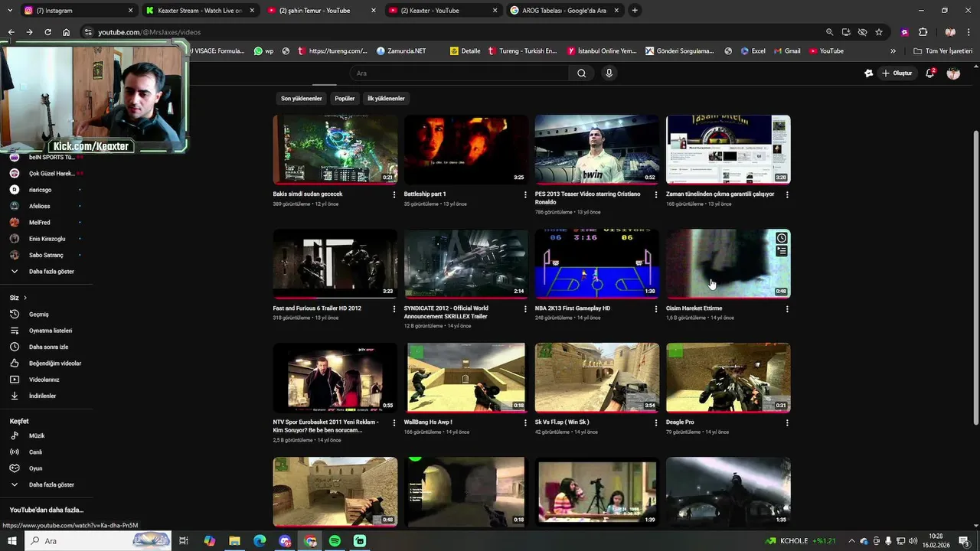Open the riaricsgo subscription channel
980x551 pixels.
click(40, 190)
